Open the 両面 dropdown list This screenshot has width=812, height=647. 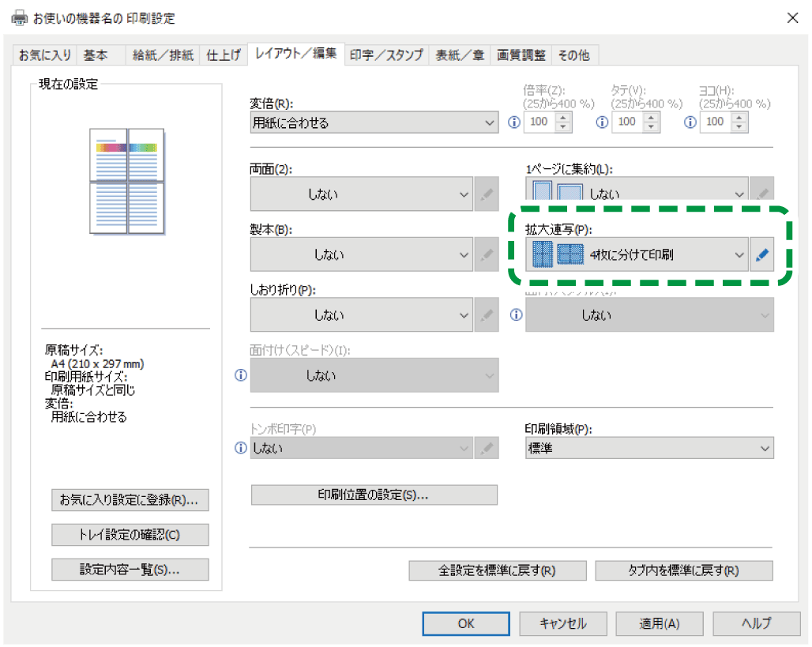pos(362,194)
